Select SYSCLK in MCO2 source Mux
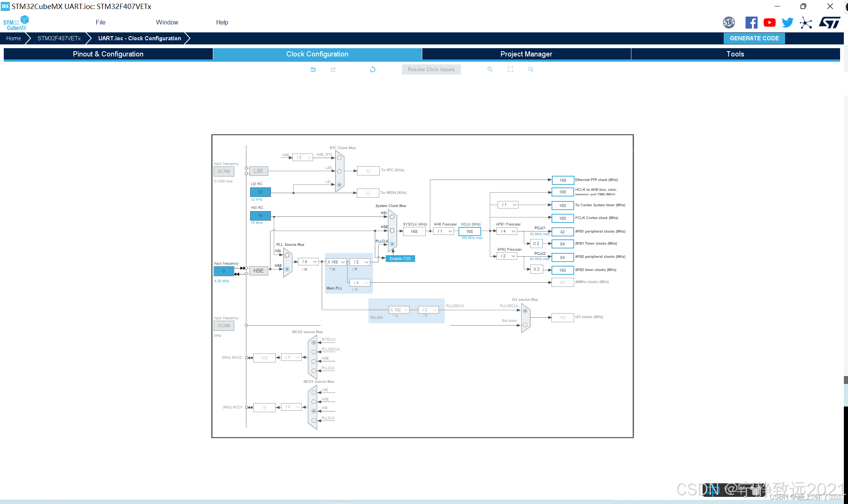This screenshot has height=504, width=848. (314, 343)
